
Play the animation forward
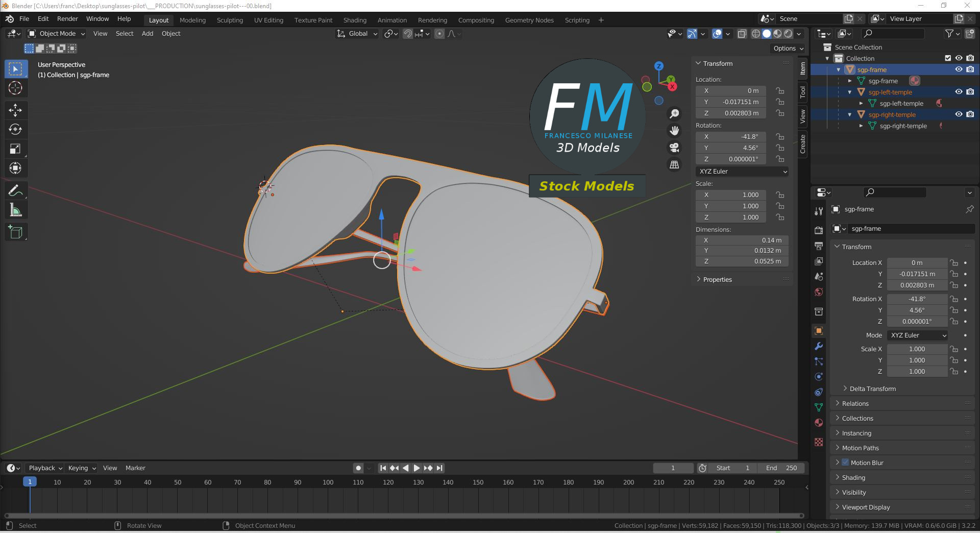point(416,468)
